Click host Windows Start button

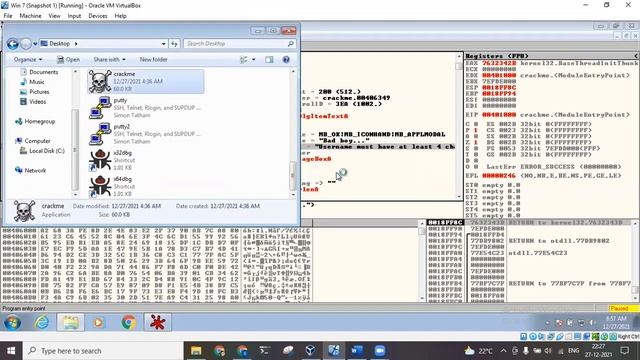click(x=11, y=351)
